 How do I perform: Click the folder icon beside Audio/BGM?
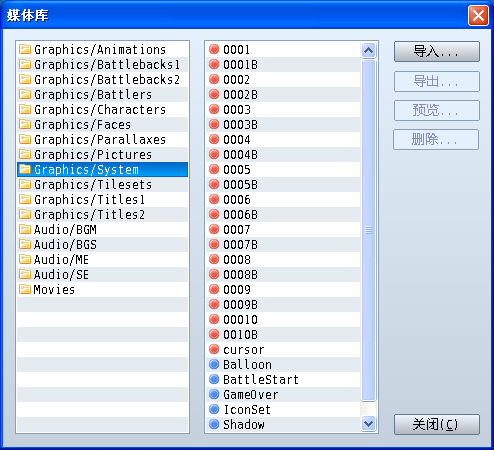click(25, 229)
